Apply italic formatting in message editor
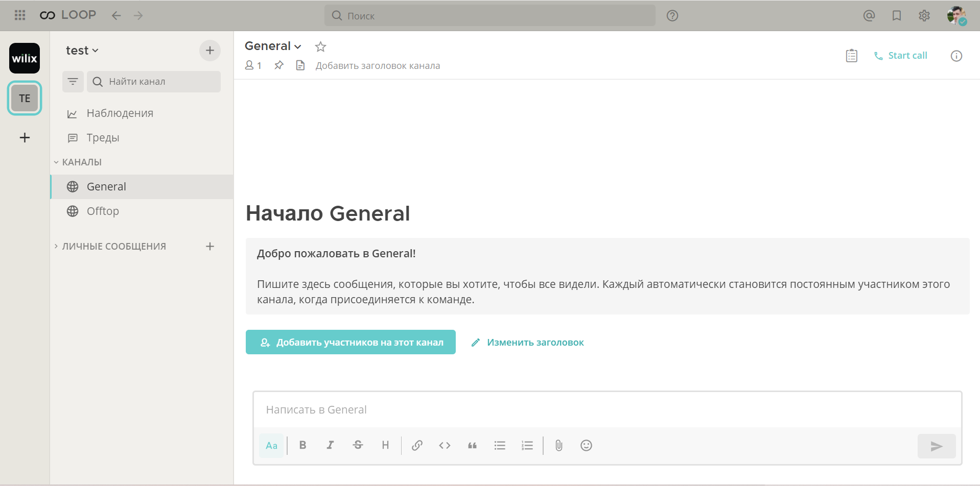 click(x=330, y=445)
